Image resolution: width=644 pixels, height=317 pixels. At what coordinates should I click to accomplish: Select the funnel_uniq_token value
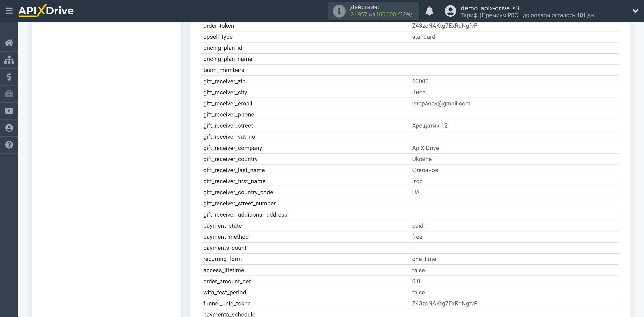(x=444, y=303)
